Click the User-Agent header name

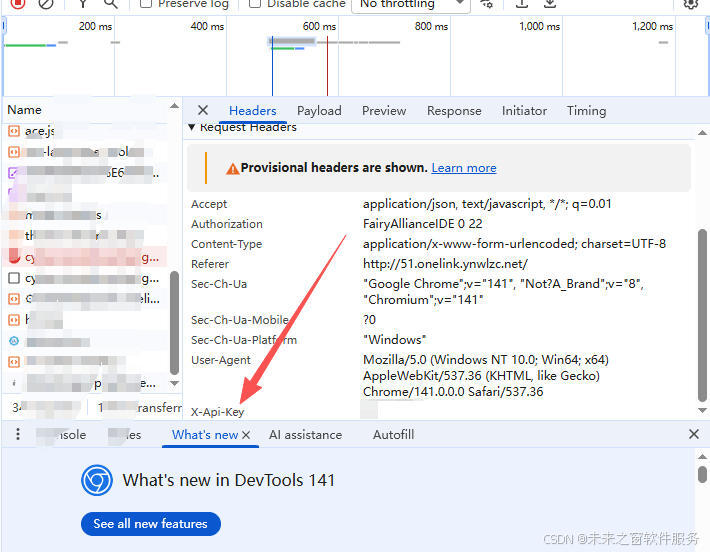[x=221, y=360]
